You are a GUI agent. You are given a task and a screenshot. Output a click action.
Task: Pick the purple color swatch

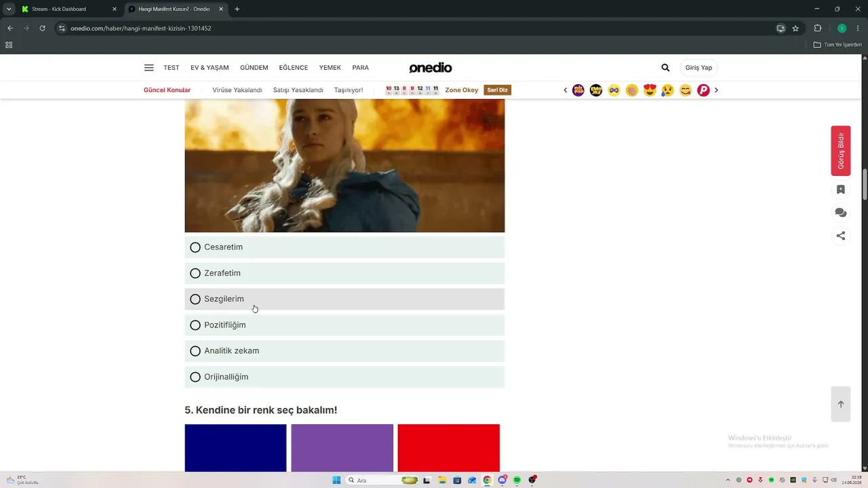[x=342, y=448]
